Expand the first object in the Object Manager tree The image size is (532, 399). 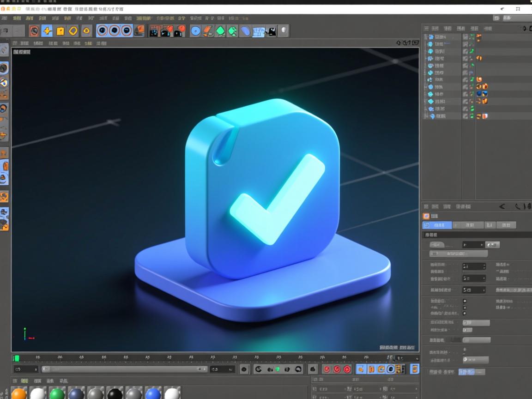coord(426,37)
